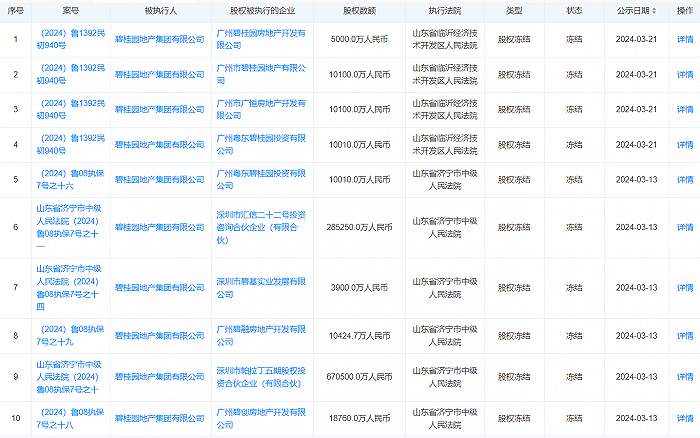Select the 2024-03-13 date in row 7
The height and width of the screenshot is (438, 700).
click(636, 288)
